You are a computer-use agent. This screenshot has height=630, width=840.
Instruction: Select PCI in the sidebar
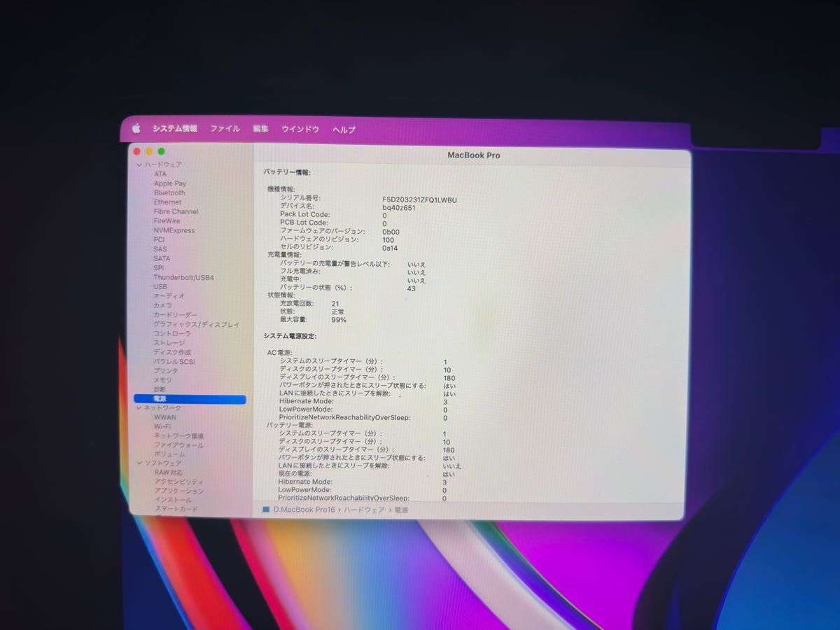point(160,239)
